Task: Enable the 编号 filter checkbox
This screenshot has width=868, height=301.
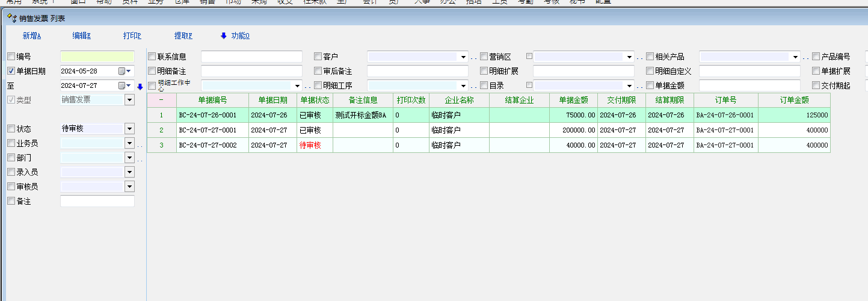Action: point(11,57)
